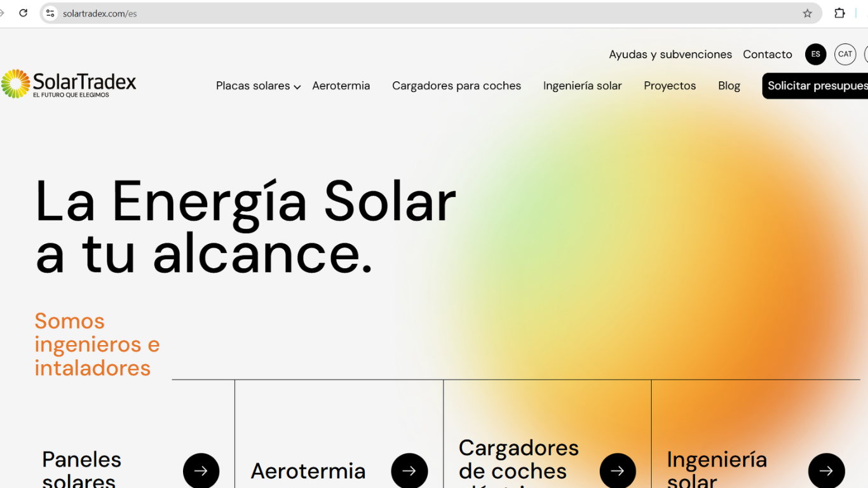This screenshot has width=868, height=488.
Task: Open the site information icon in address bar
Action: [51, 13]
